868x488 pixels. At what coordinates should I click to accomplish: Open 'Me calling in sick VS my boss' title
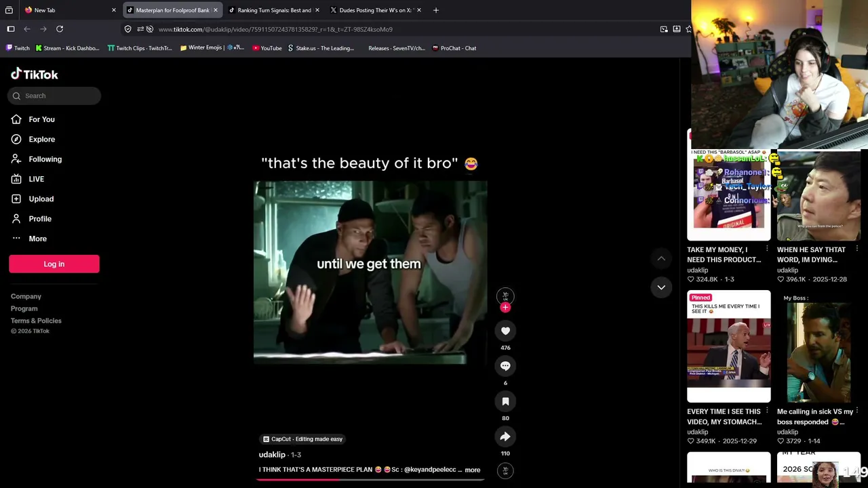point(815,417)
